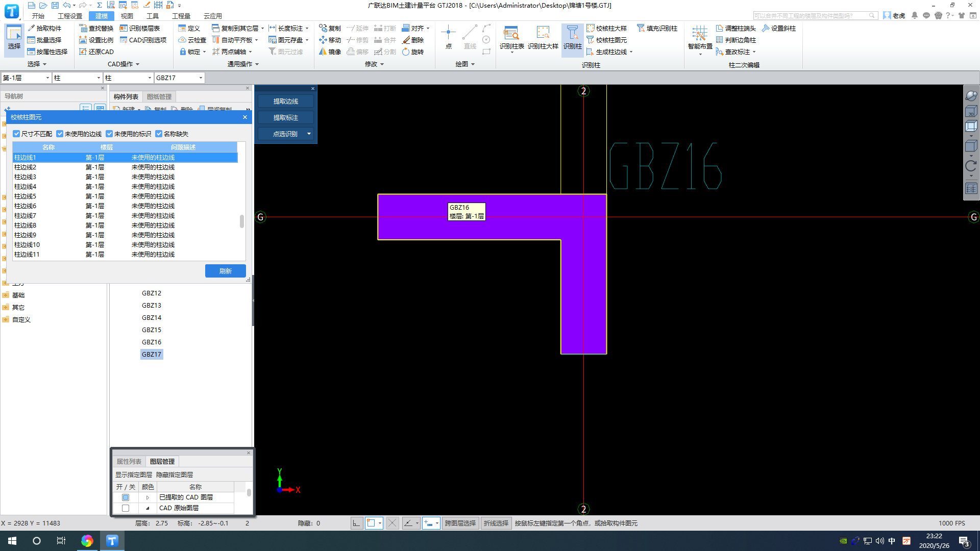
Task: Click 查找替换 in CAD operations
Action: click(x=96, y=28)
